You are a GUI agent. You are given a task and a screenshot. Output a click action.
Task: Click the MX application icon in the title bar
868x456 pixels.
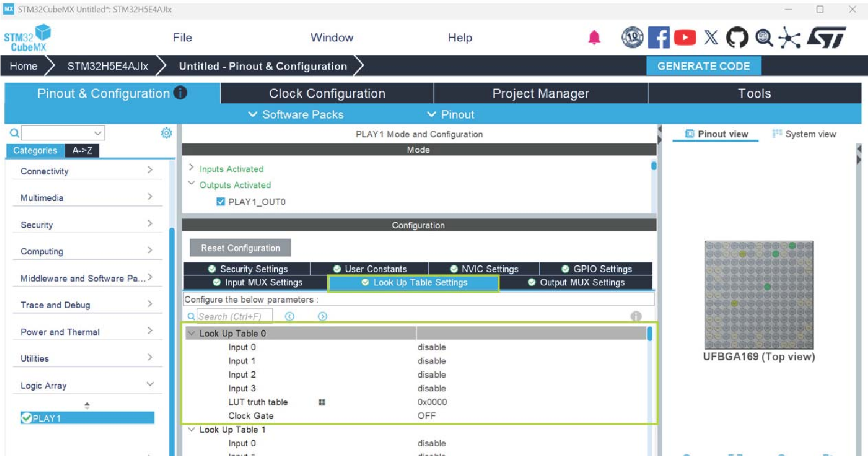click(9, 9)
